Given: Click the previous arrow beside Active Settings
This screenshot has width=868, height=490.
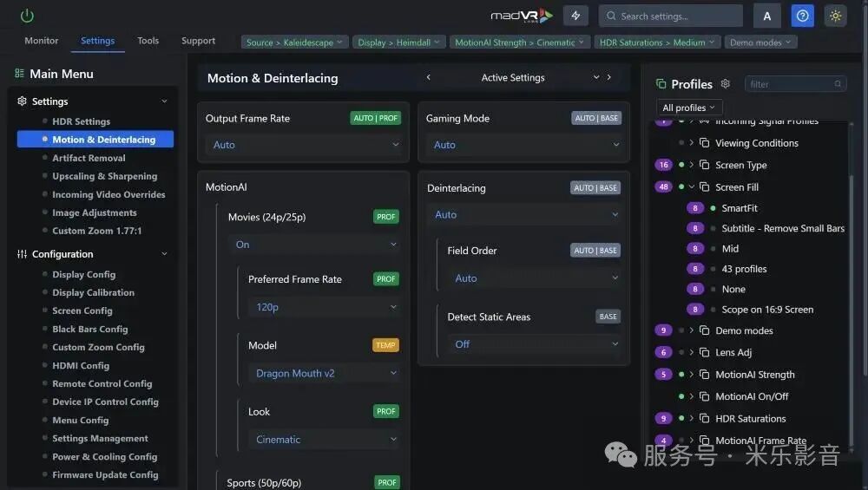Looking at the screenshot, I should click(429, 77).
